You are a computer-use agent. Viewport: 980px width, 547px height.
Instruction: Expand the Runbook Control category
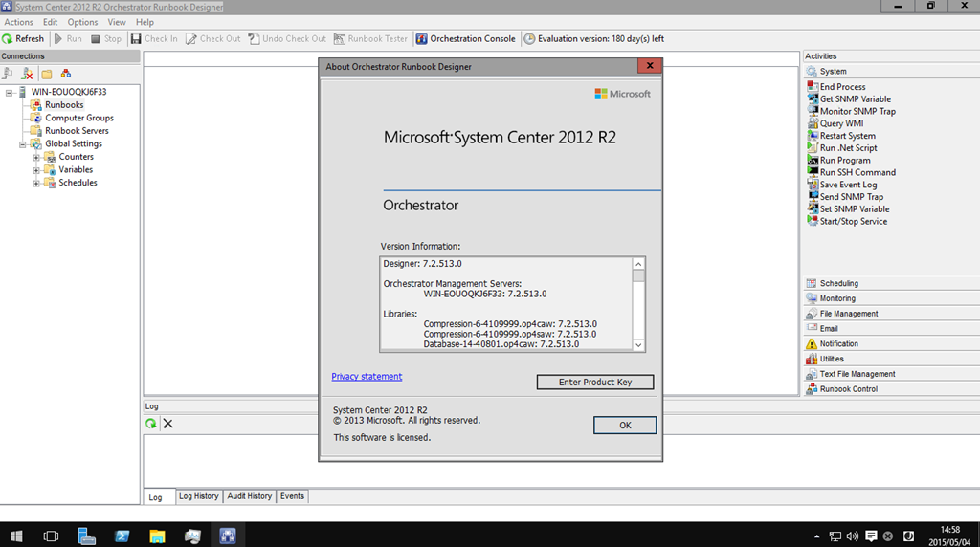point(891,388)
